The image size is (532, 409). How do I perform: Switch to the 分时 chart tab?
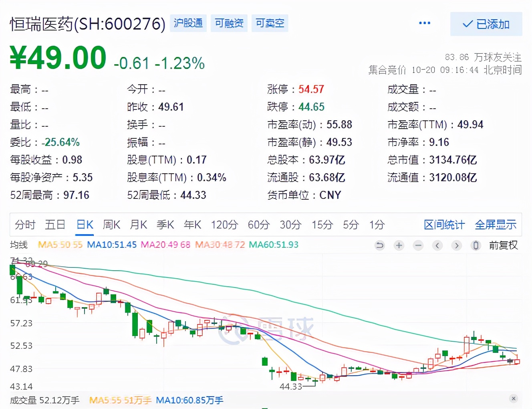coord(25,225)
